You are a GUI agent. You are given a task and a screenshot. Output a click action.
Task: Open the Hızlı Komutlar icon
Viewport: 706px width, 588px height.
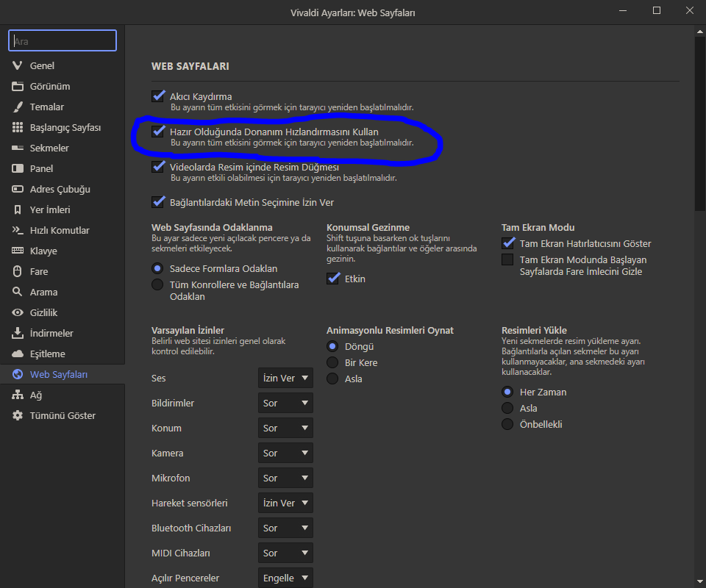click(x=17, y=230)
